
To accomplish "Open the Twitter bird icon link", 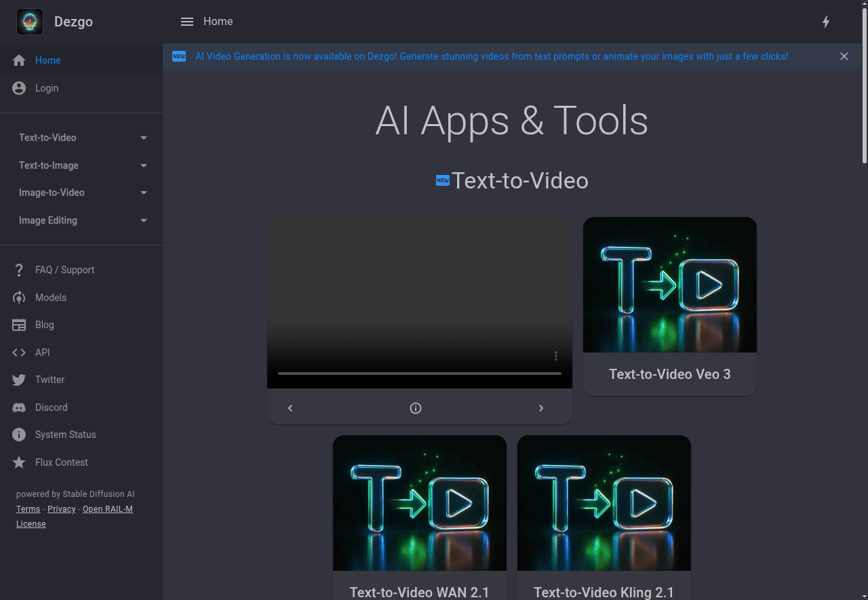I will tap(19, 380).
